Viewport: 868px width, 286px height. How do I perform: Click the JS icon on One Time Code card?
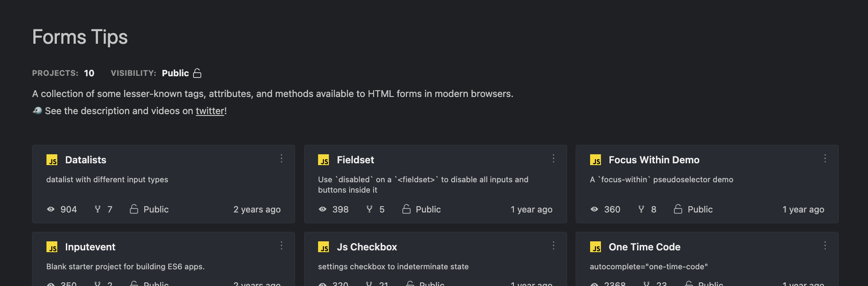coord(596,247)
